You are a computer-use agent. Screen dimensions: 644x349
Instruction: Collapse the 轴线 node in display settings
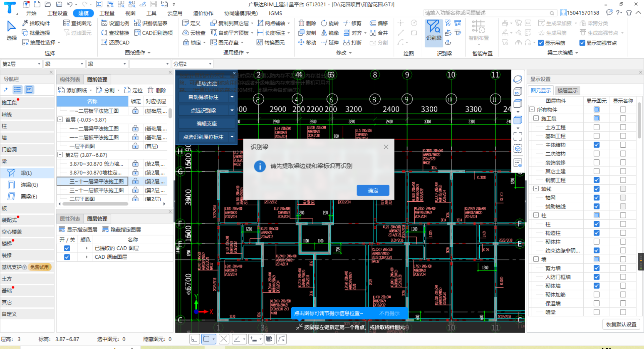[536, 189]
